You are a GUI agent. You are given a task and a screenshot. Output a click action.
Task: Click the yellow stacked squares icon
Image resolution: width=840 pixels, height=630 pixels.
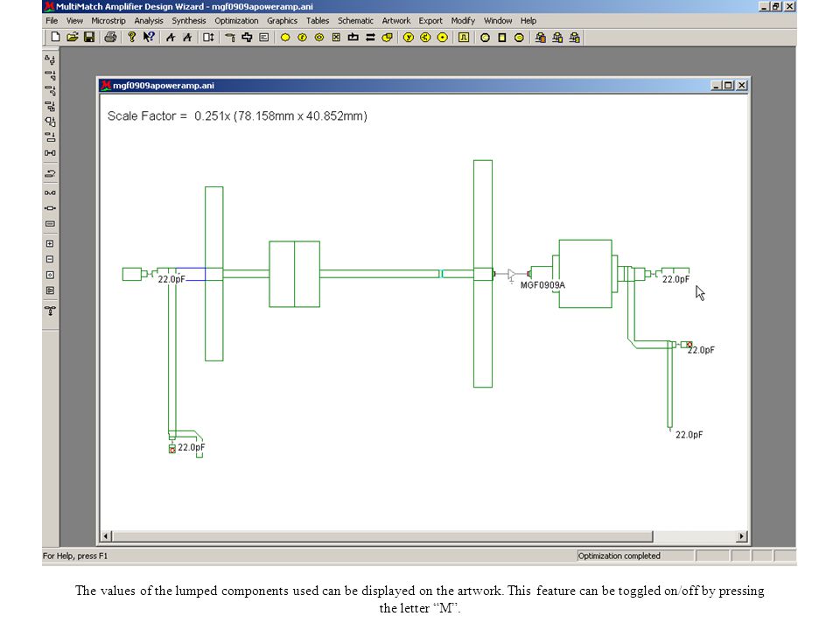click(388, 38)
